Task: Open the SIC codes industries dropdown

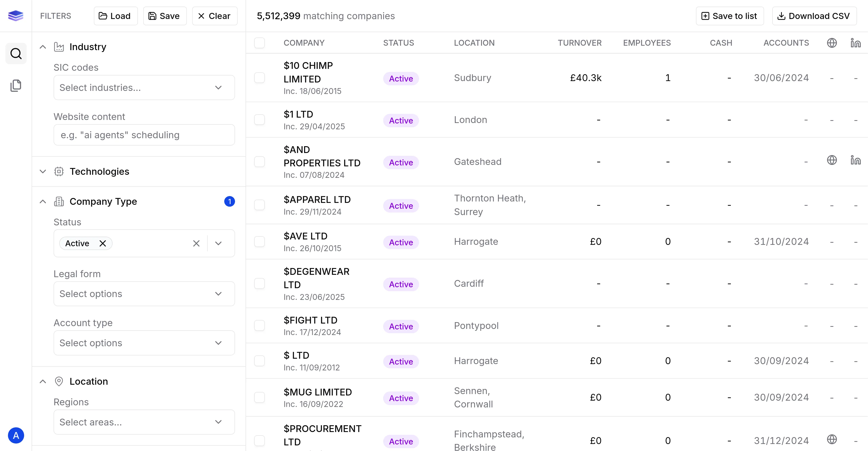Action: click(x=144, y=88)
